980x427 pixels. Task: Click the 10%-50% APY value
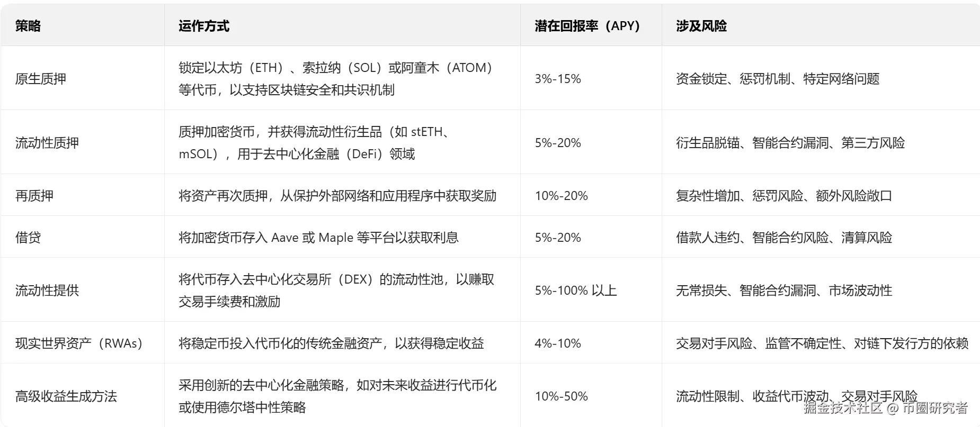point(561,396)
